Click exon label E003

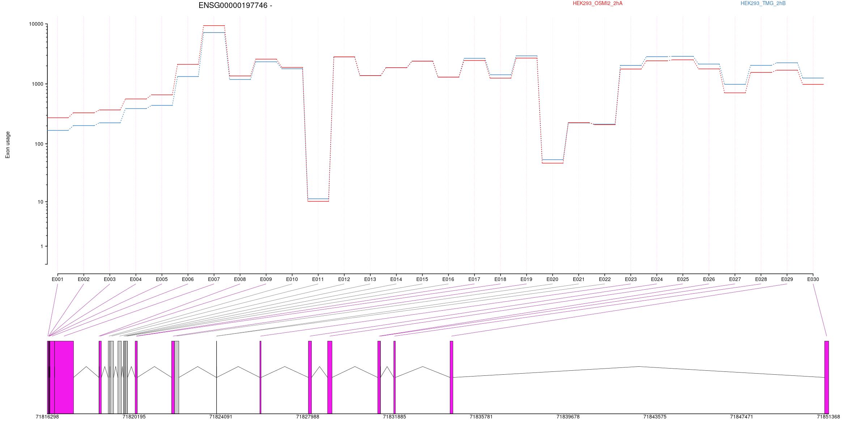[110, 279]
